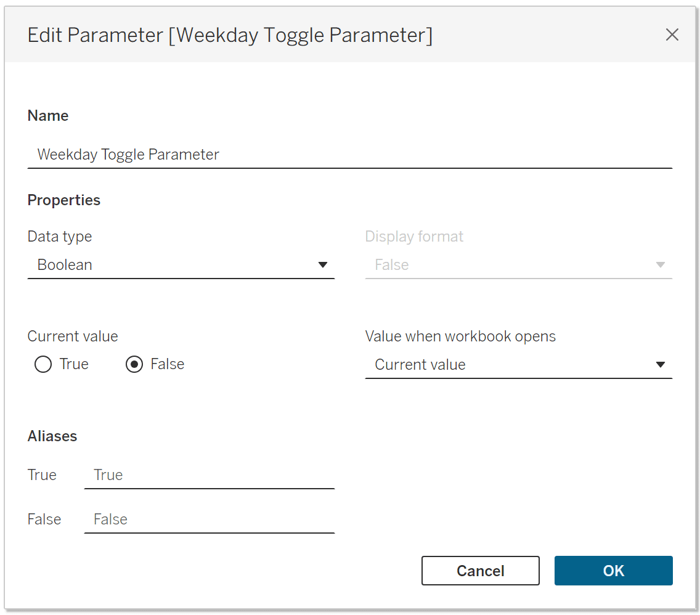
Task: Click the Data type dropdown arrow
Action: coord(323,265)
